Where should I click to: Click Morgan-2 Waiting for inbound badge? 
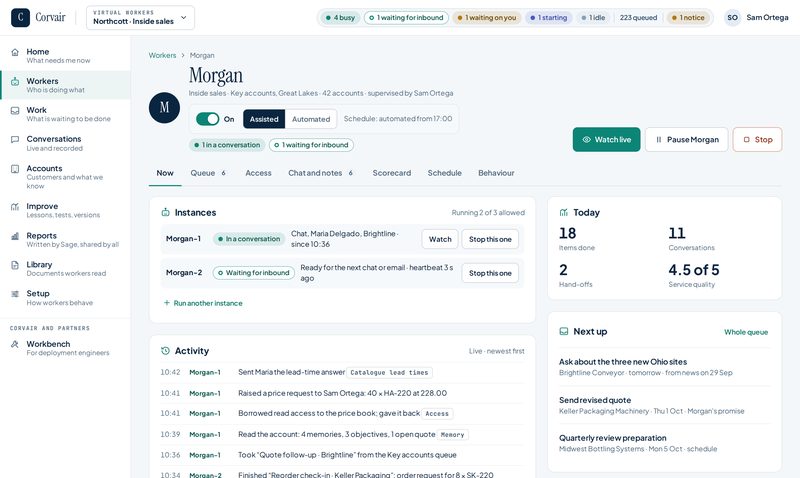click(254, 273)
